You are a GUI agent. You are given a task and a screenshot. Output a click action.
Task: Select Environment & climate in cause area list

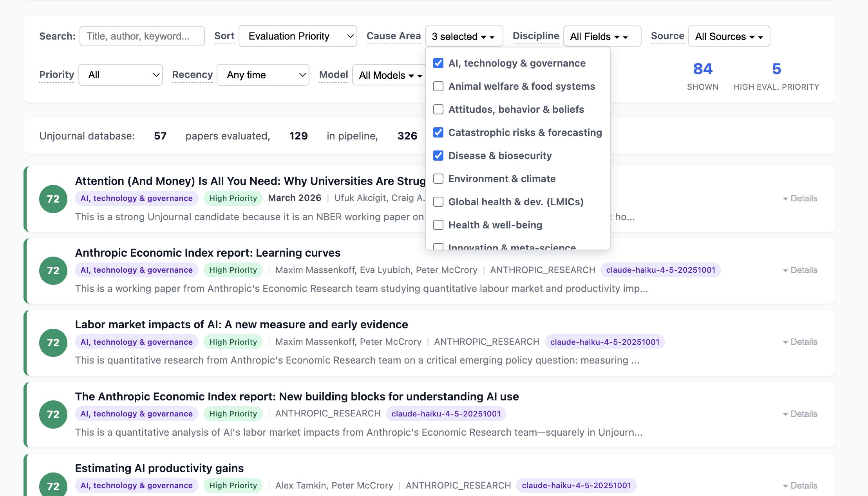438,179
